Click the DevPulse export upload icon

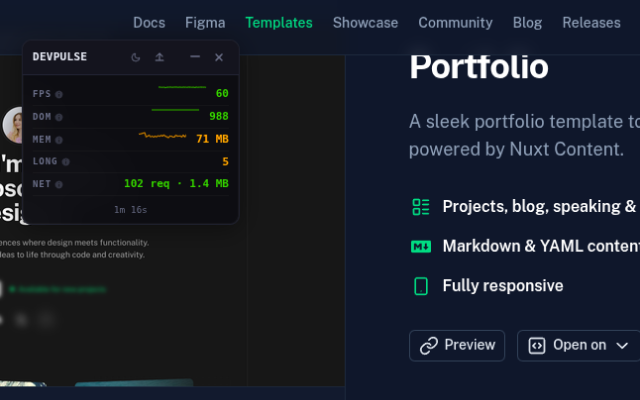160,57
